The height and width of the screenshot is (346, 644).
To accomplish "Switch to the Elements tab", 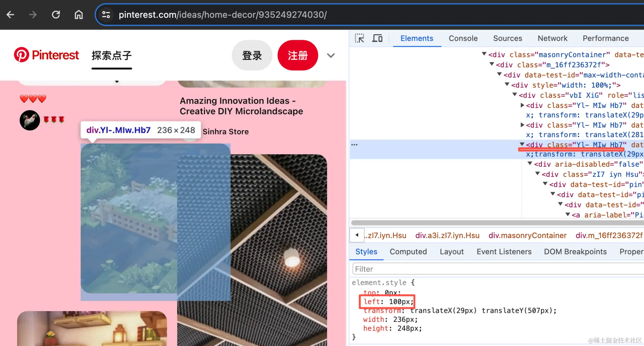I will (x=417, y=38).
